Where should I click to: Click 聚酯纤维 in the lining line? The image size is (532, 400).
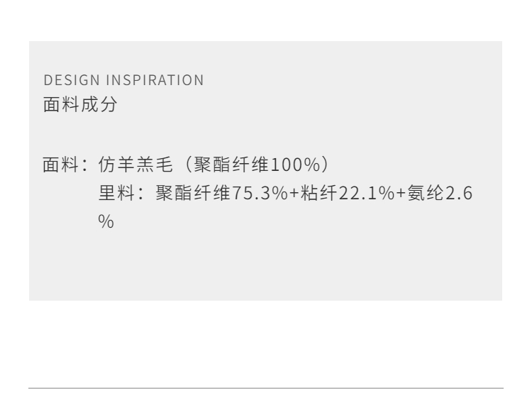point(189,193)
